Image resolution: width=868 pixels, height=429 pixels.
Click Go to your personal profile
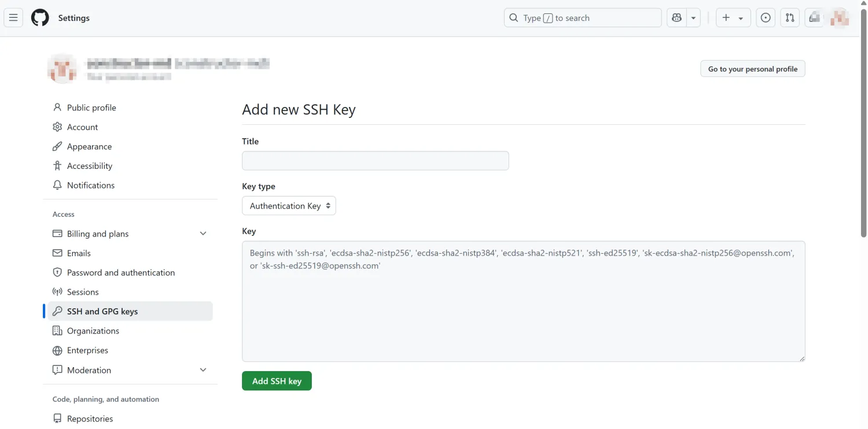752,68
